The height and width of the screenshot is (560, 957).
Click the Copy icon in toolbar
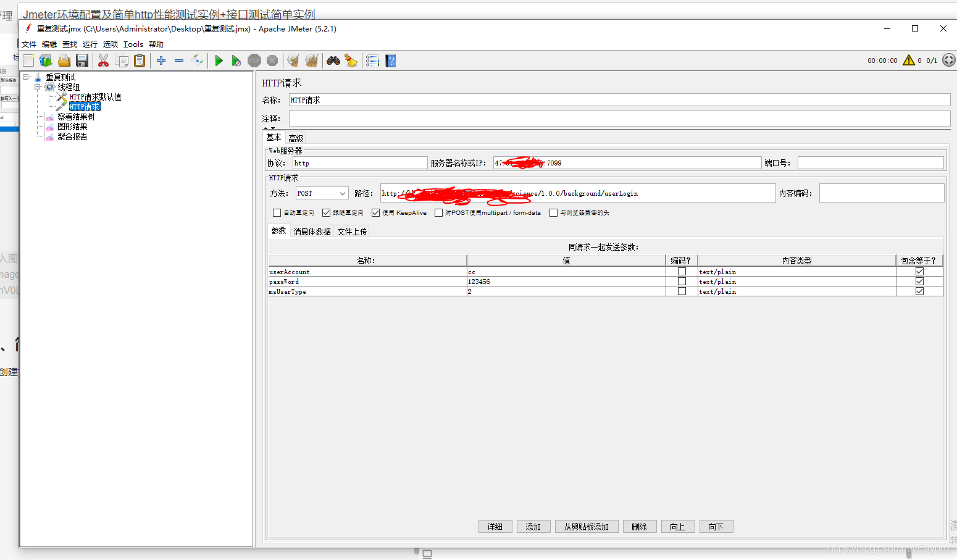(x=122, y=61)
